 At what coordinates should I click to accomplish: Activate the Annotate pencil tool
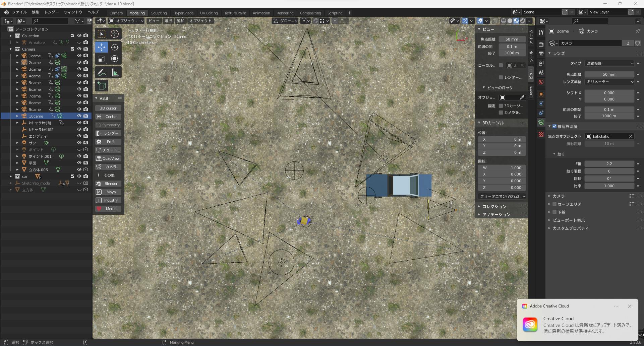101,72
